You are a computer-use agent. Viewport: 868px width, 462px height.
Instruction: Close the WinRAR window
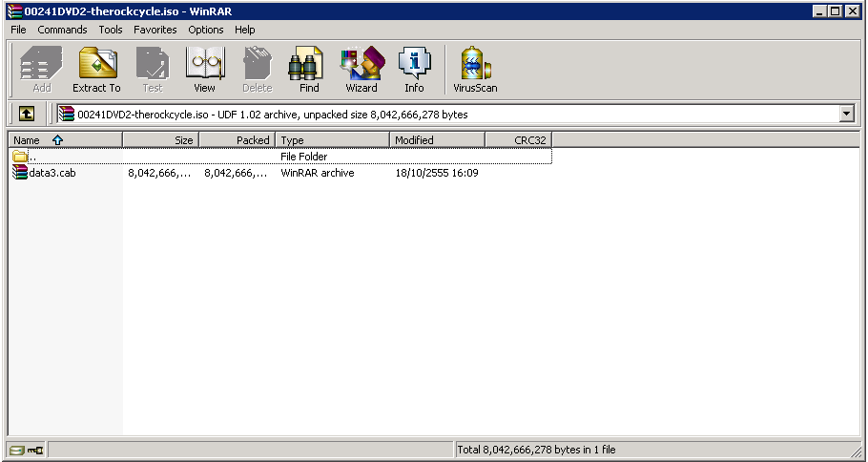852,11
